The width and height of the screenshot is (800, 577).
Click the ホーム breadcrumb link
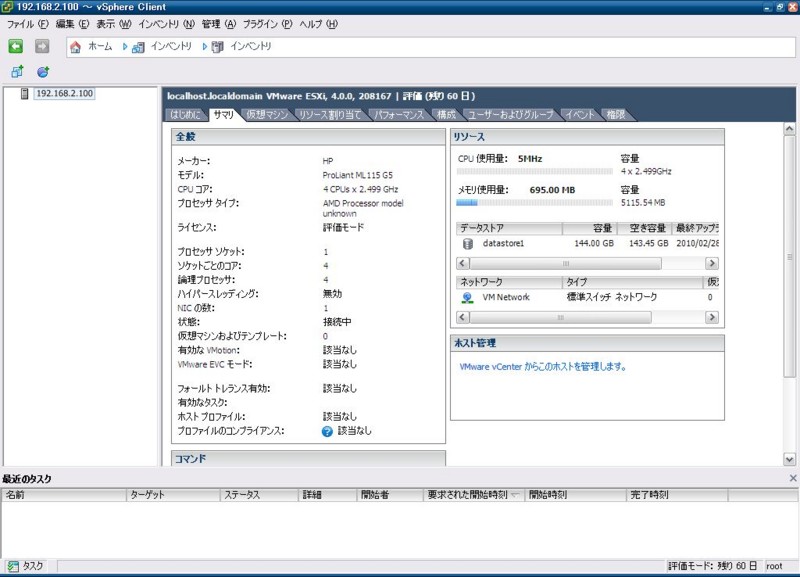100,46
